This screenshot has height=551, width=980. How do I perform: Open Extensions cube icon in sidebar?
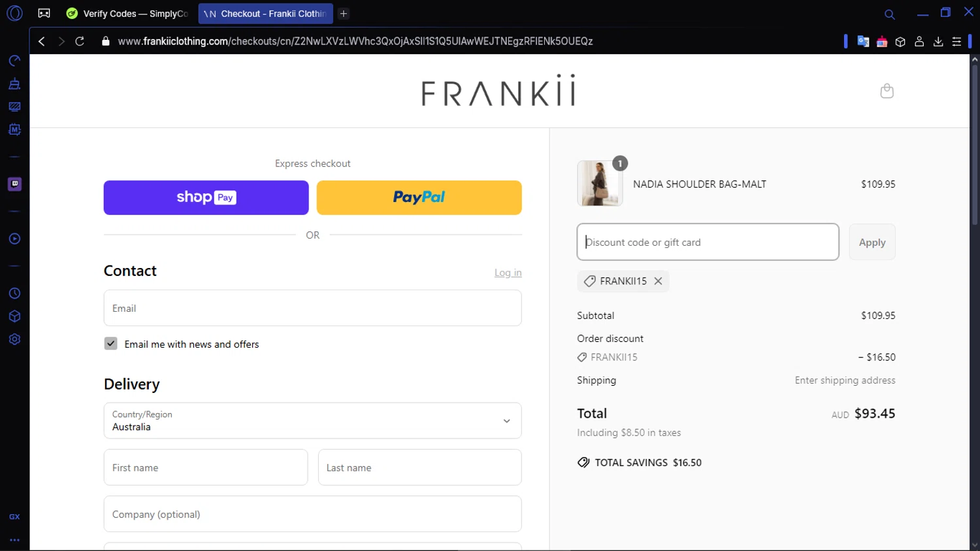point(14,316)
